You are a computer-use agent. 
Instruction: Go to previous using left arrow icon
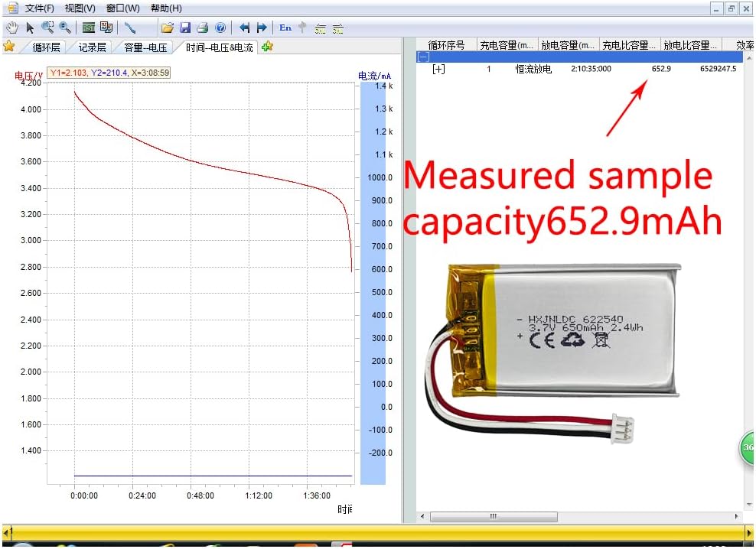245,28
